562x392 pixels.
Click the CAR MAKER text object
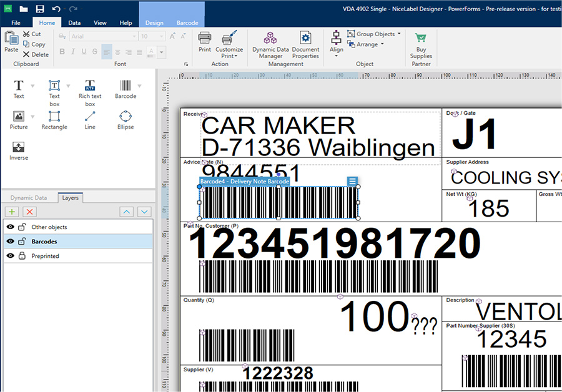pos(278,125)
